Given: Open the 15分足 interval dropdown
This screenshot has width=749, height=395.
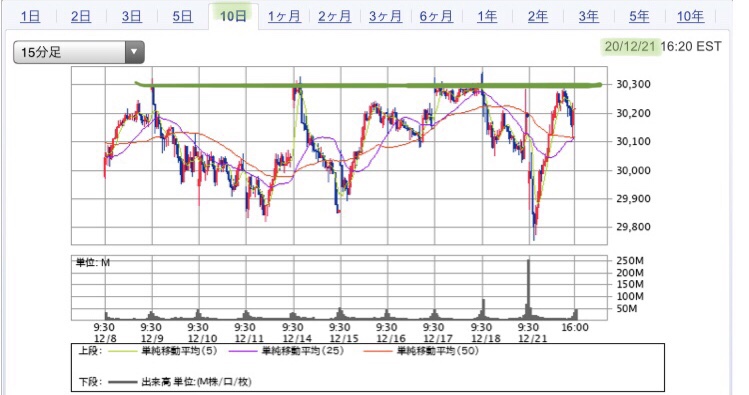Looking at the screenshot, I should click(x=79, y=52).
